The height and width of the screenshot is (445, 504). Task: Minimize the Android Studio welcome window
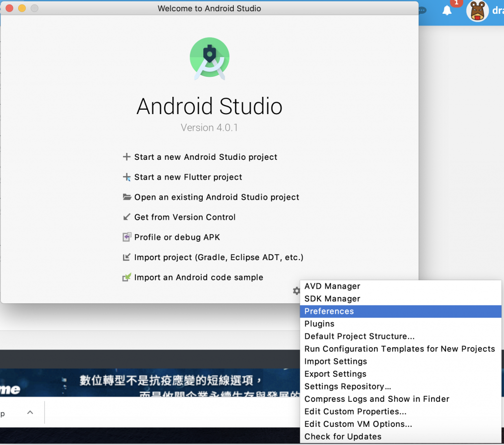pyautogui.click(x=22, y=8)
